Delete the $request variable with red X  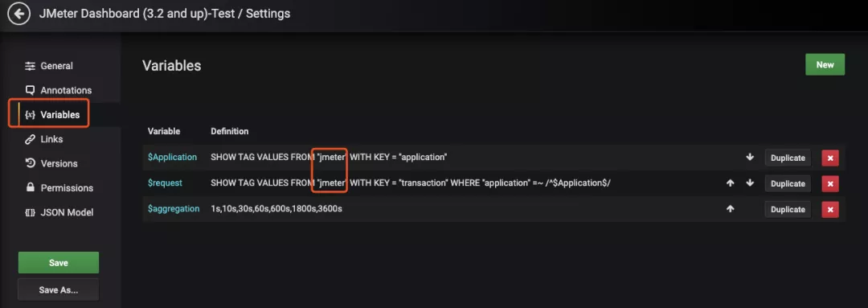pos(829,183)
